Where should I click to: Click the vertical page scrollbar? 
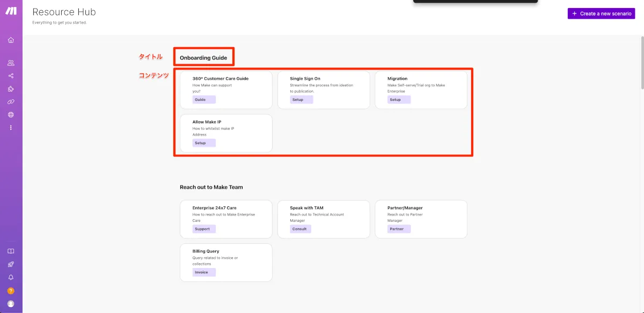(x=642, y=63)
